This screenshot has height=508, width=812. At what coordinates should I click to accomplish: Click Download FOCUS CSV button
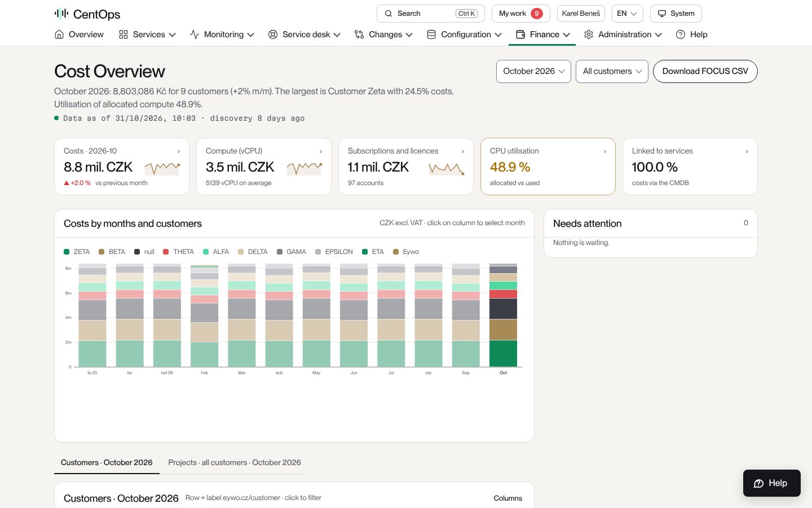click(x=705, y=71)
